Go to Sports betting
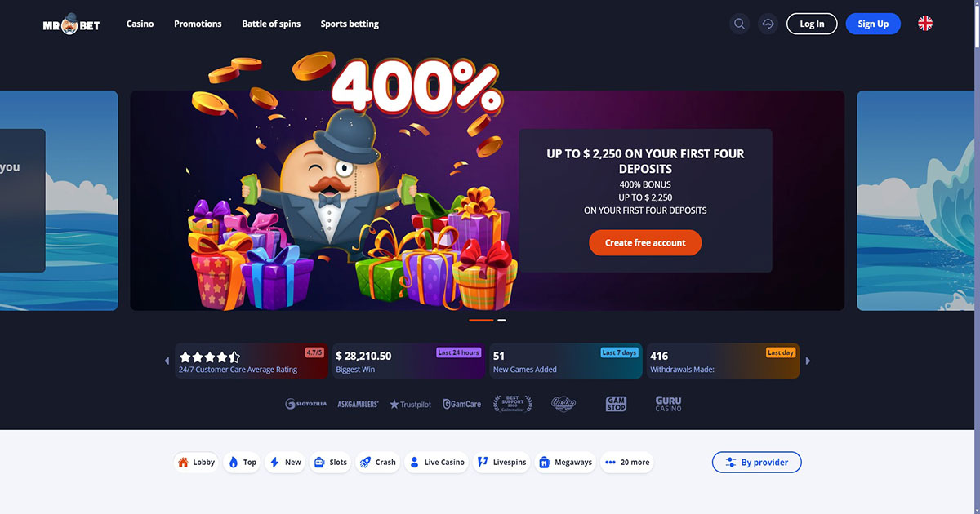 350,24
